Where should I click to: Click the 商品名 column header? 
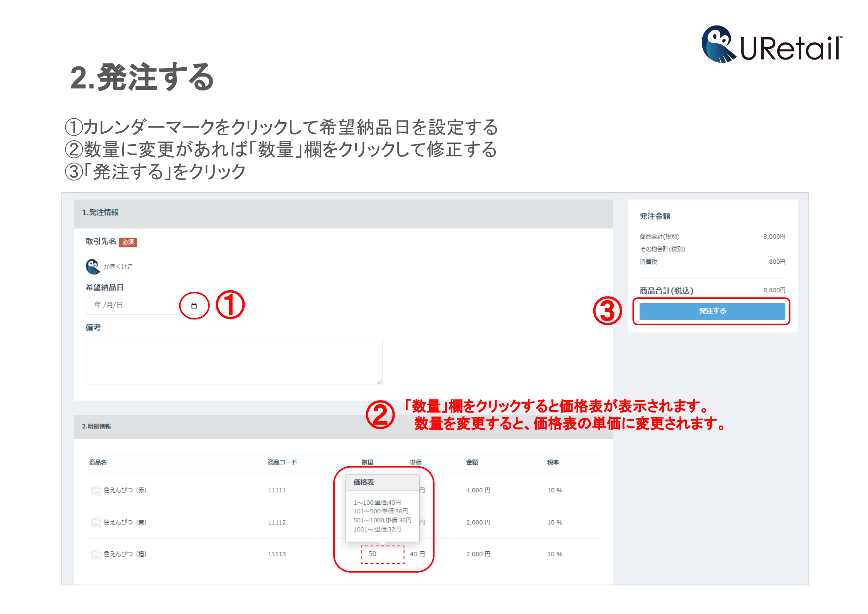(98, 462)
